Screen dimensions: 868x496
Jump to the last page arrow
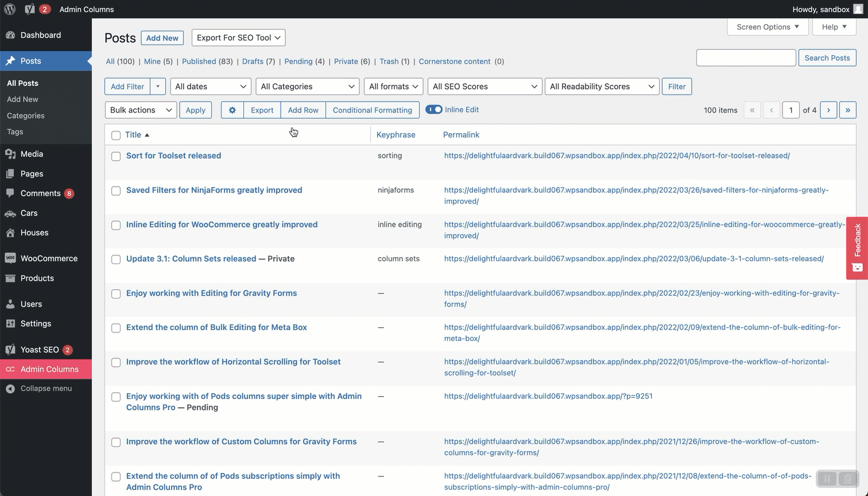(848, 110)
